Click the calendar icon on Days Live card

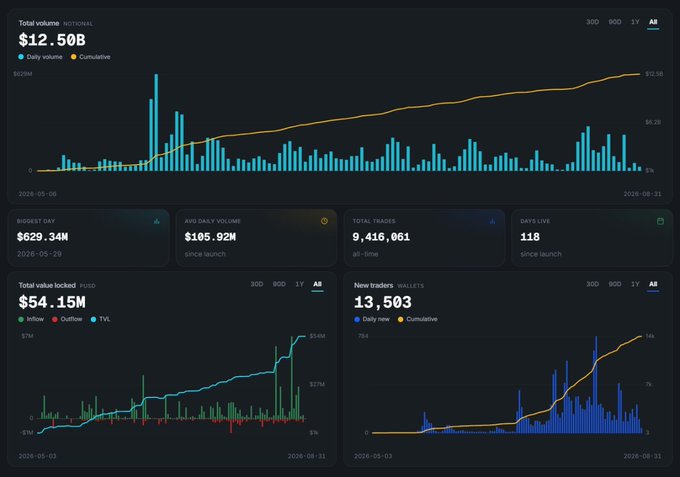pos(660,221)
